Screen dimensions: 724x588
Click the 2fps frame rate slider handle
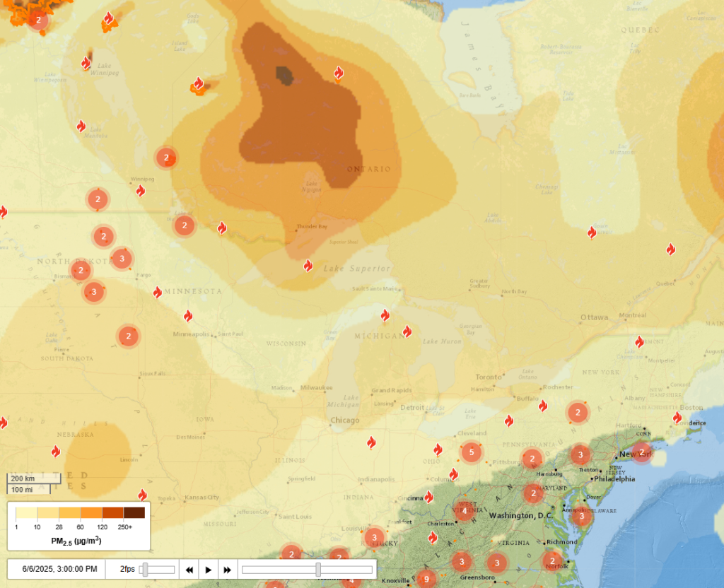pos(145,569)
